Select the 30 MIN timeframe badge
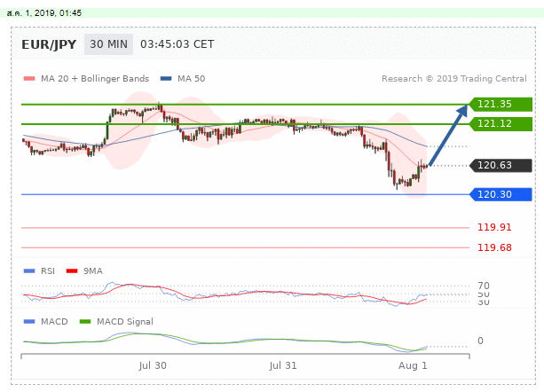This screenshot has width=544, height=392. click(x=108, y=44)
